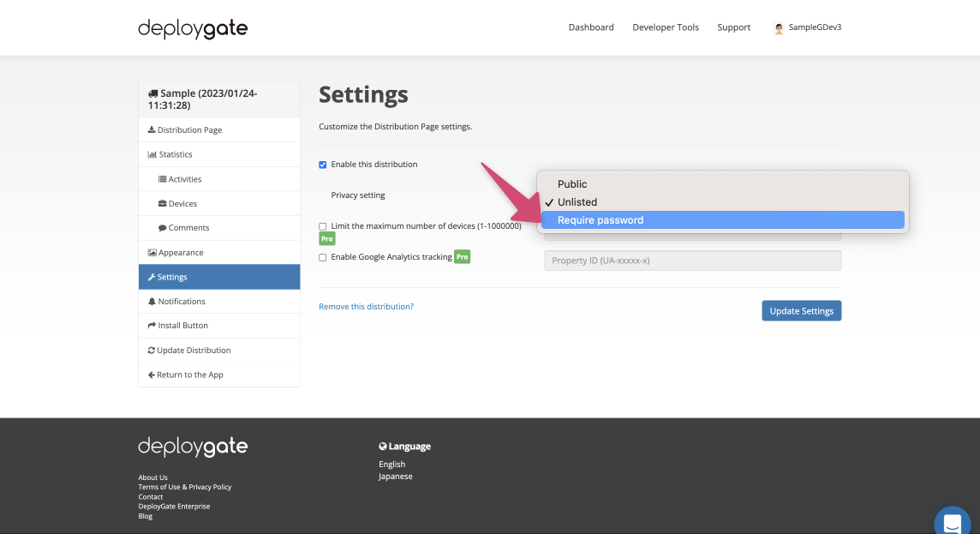Uncheck Enable this distribution

[x=323, y=165]
